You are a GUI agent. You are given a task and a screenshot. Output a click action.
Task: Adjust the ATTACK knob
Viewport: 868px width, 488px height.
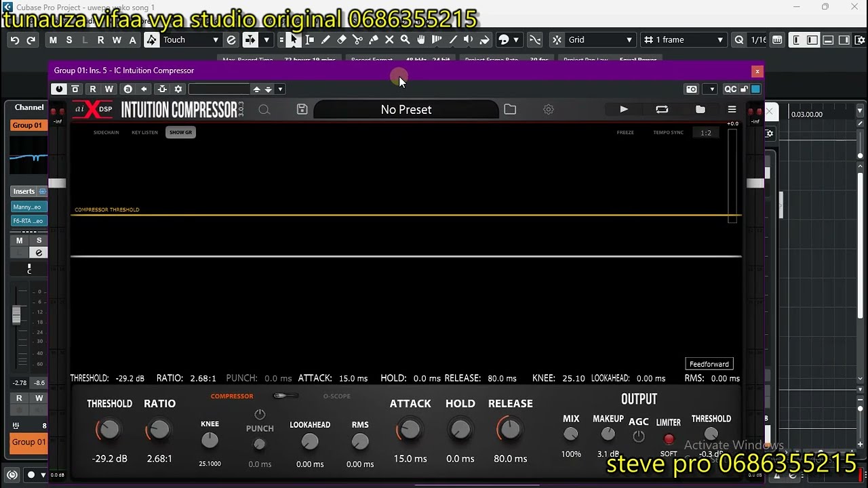(x=410, y=429)
